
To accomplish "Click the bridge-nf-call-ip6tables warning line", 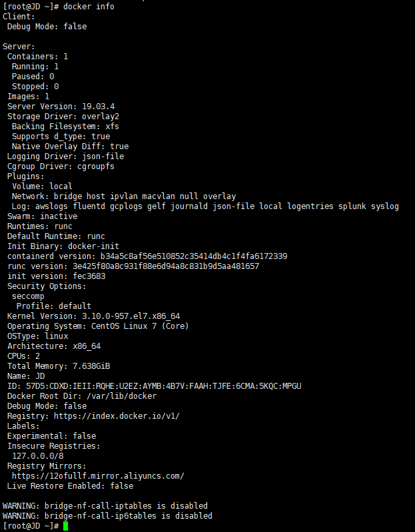I will coord(107,516).
